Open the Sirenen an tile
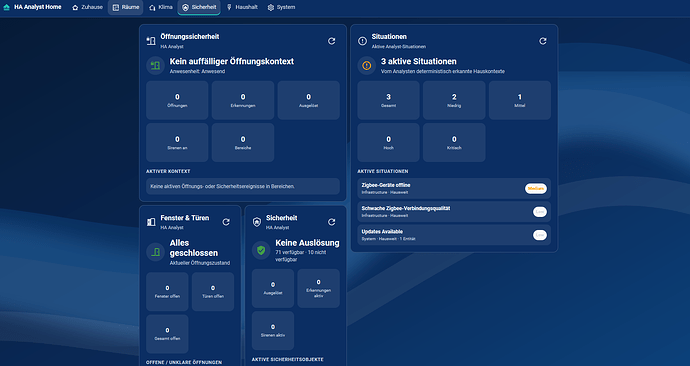 click(x=177, y=143)
